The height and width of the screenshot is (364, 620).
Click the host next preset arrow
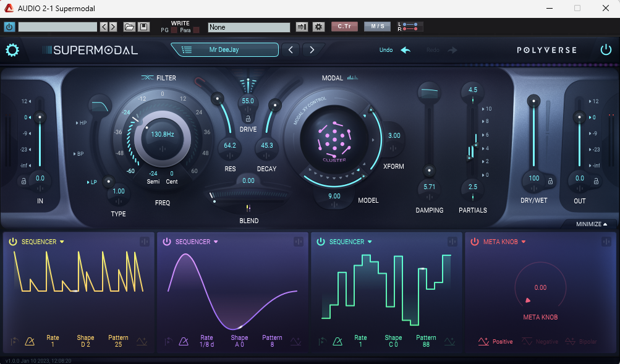click(113, 27)
